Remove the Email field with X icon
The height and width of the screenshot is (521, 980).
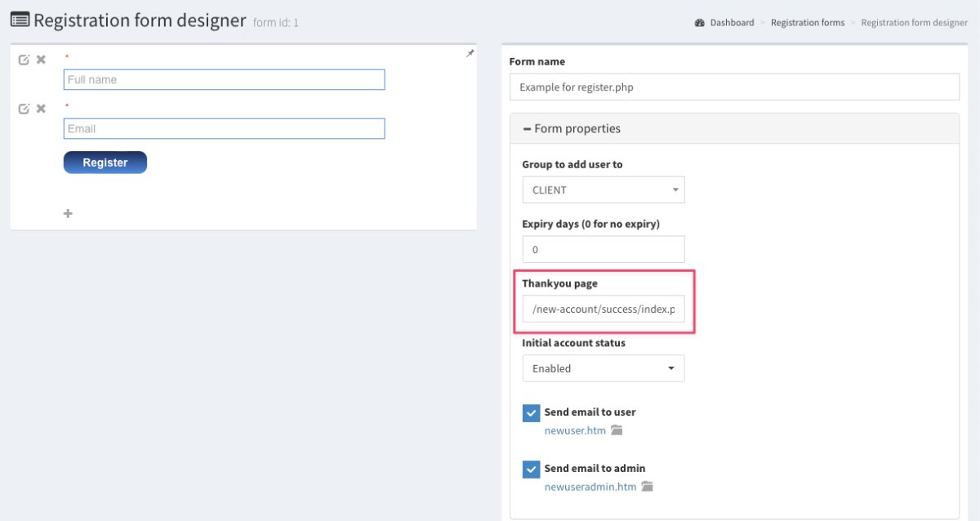41,109
